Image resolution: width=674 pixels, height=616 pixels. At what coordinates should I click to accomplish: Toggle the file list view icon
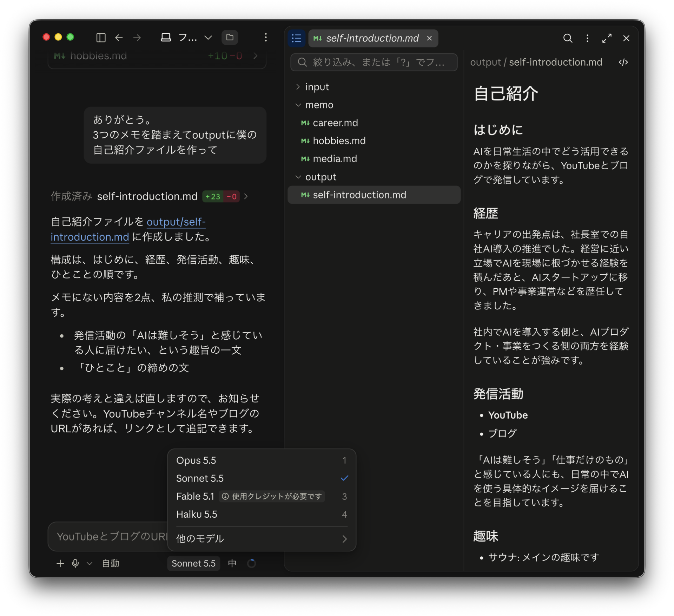tap(297, 38)
